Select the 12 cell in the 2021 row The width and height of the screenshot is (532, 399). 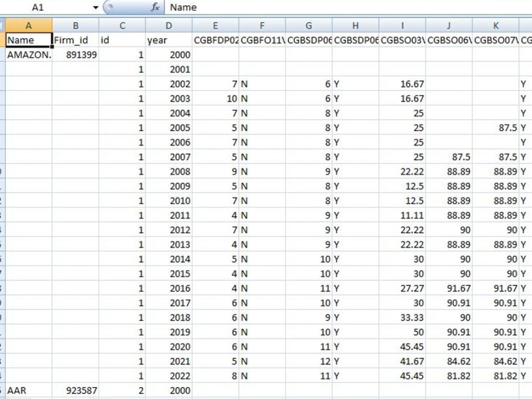pyautogui.click(x=309, y=361)
